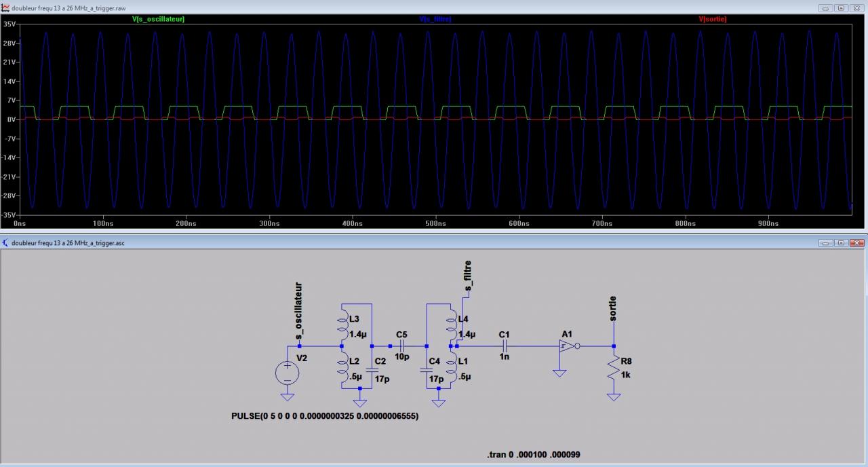Screen dimensions: 868x467
Task: Click the .5µ value of inductor L2
Action: pyautogui.click(x=355, y=377)
